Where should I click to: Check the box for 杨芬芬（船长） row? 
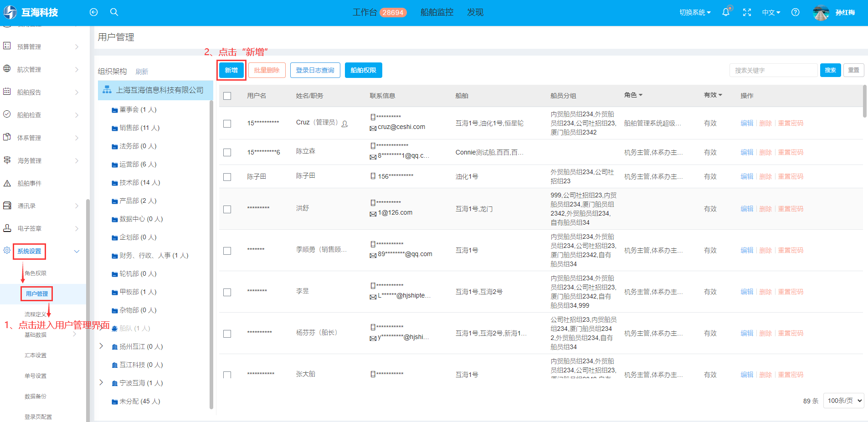pos(227,334)
